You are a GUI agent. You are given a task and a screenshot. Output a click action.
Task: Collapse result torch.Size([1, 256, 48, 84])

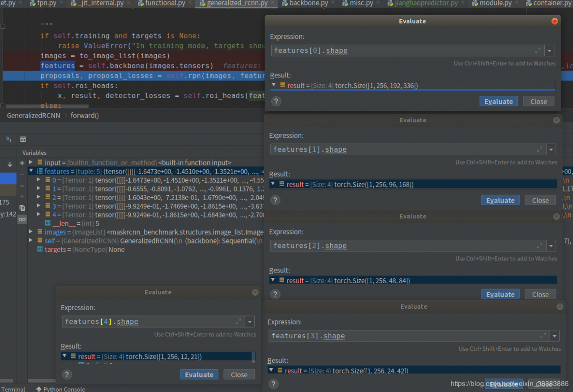(273, 280)
